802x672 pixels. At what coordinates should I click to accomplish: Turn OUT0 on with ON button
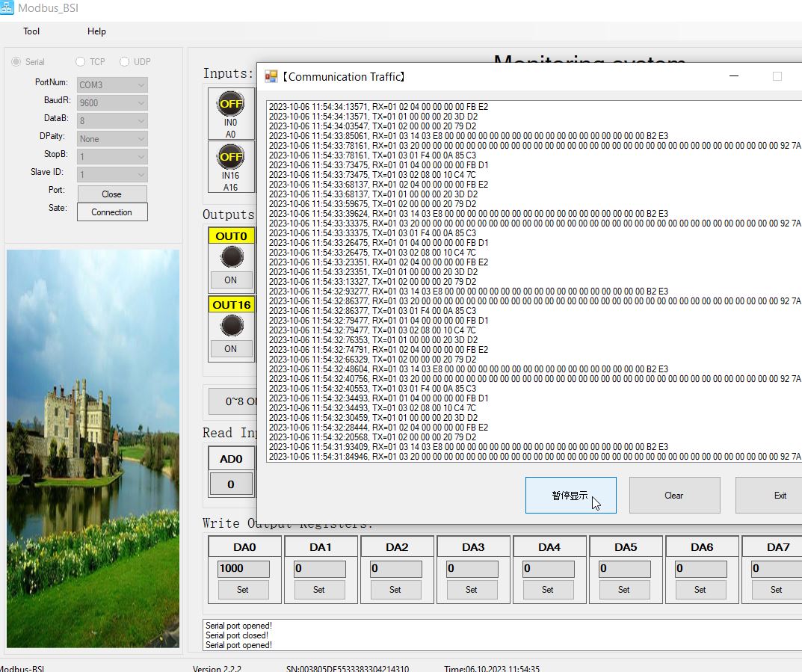pyautogui.click(x=230, y=280)
